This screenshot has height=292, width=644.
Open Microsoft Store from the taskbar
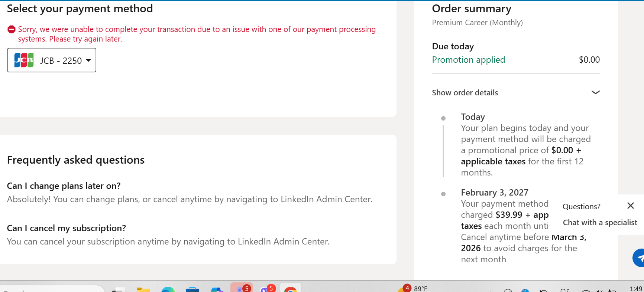click(x=192, y=289)
